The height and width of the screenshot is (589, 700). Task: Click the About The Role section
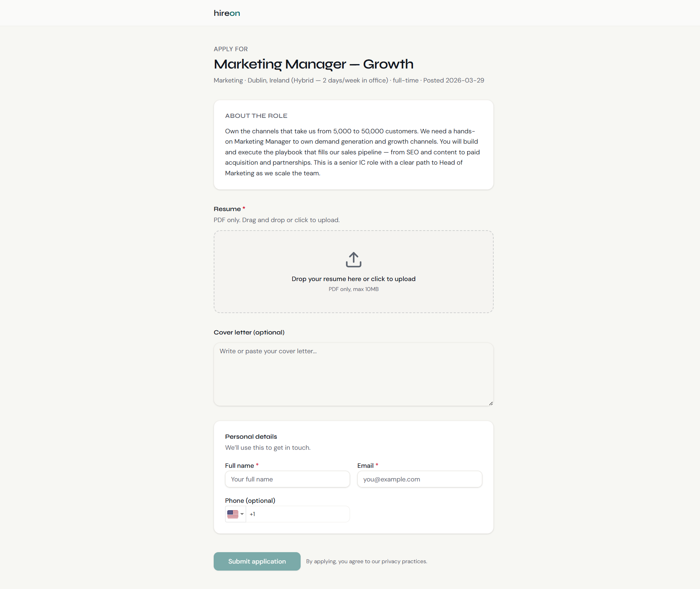coord(353,145)
